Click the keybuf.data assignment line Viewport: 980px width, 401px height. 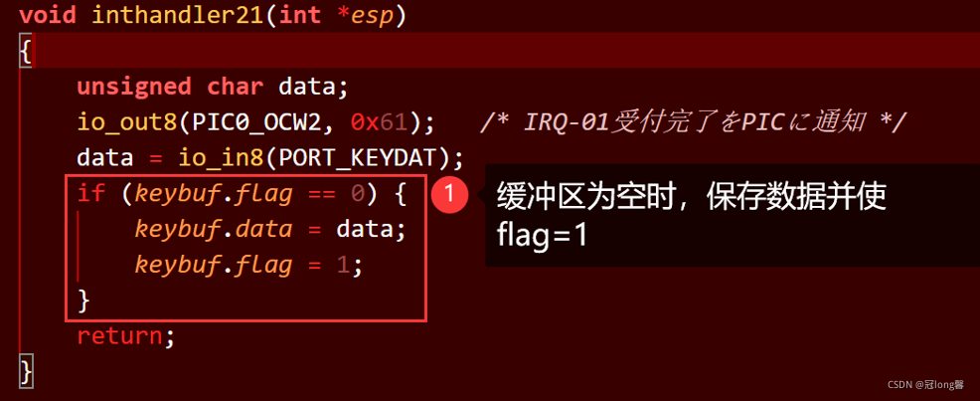pos(270,230)
